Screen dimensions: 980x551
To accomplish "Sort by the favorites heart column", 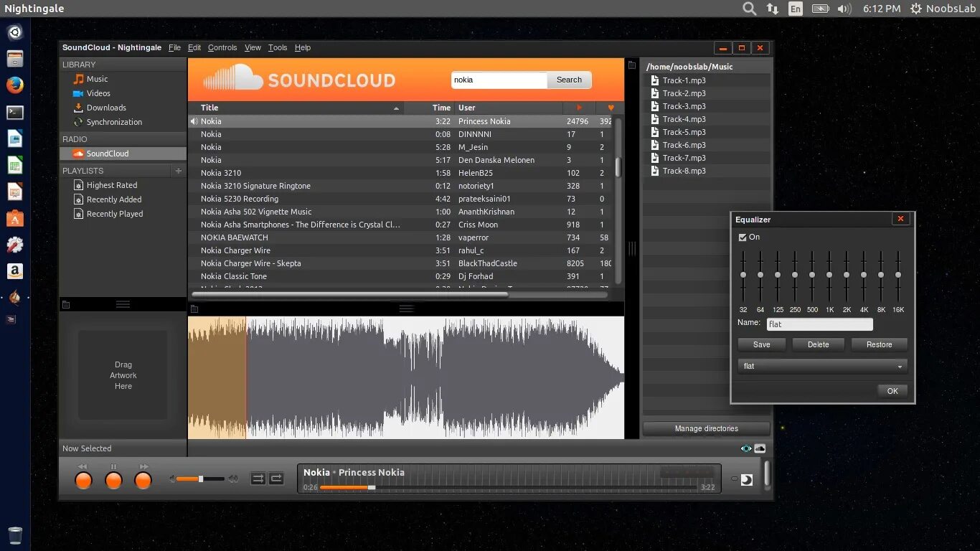I will click(611, 108).
